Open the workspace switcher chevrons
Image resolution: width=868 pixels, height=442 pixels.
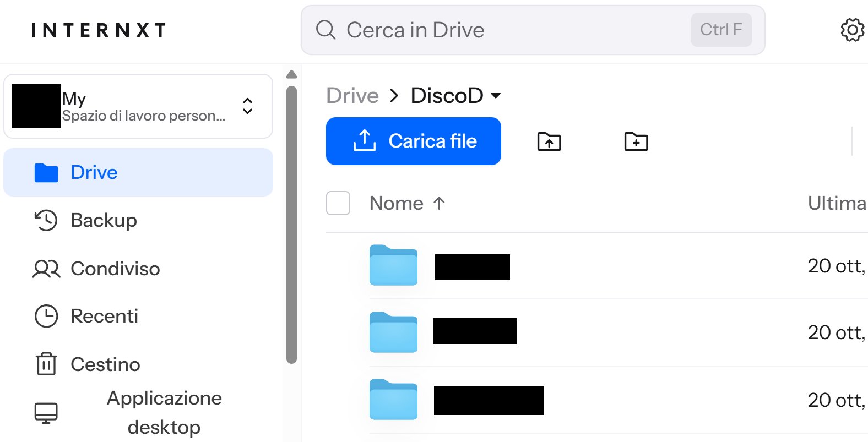click(248, 106)
